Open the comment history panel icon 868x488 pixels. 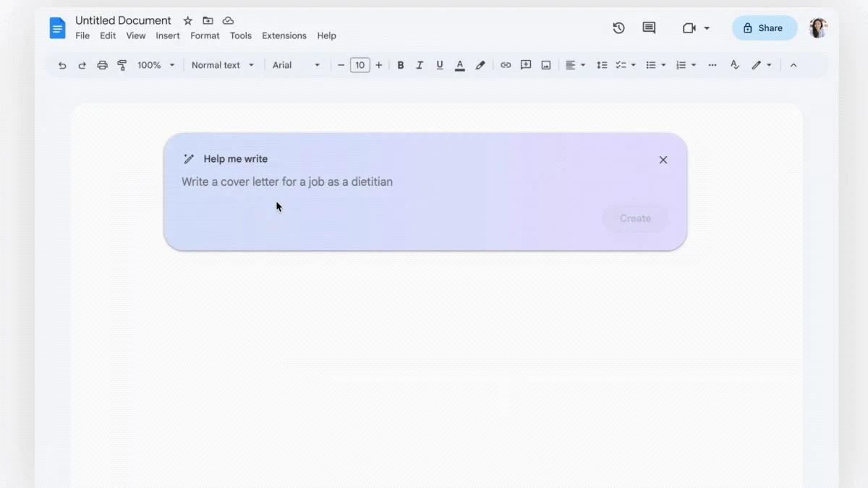(x=648, y=27)
